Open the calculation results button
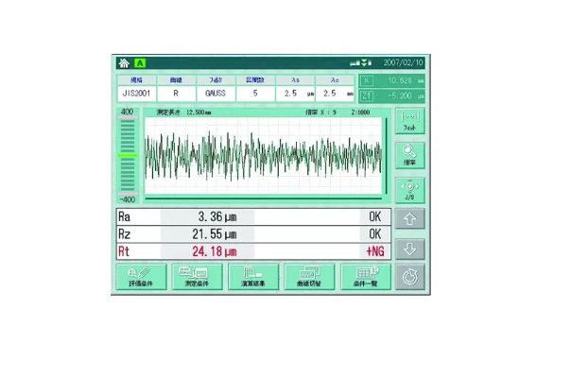Screen dimensions: 588x378 [x=253, y=277]
